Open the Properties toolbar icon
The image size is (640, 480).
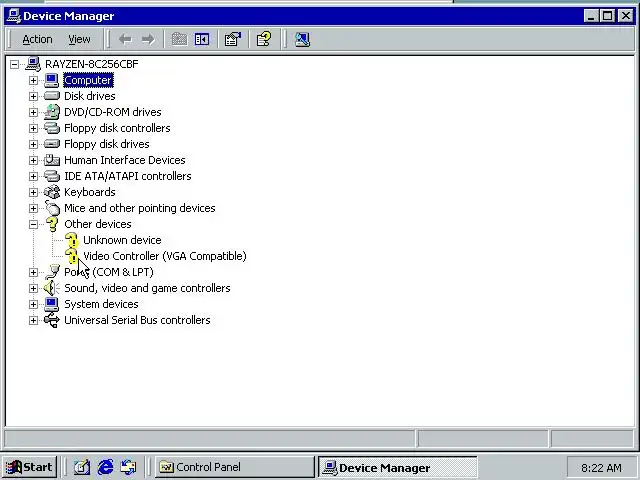point(233,39)
